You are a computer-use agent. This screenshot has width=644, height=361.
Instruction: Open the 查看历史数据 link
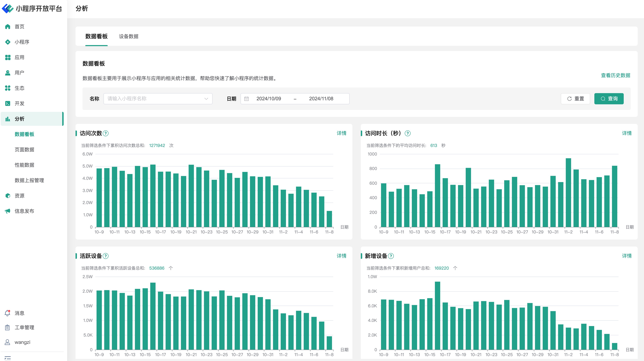(615, 75)
